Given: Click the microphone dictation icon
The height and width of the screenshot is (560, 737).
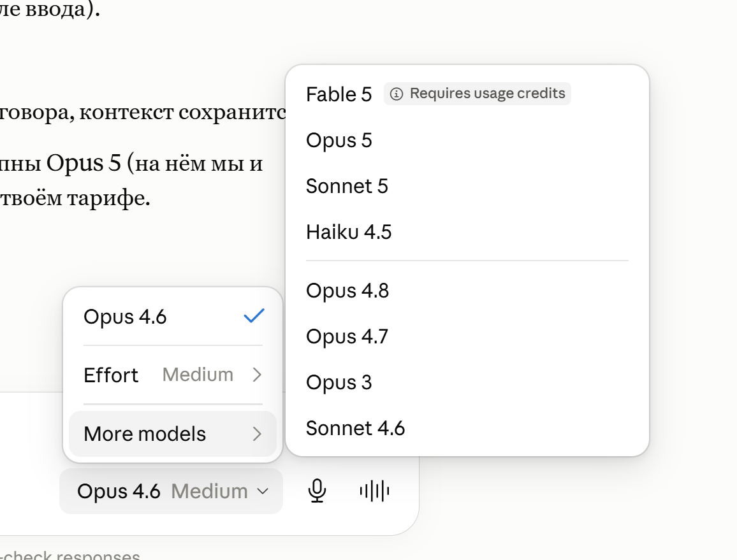Looking at the screenshot, I should pyautogui.click(x=317, y=491).
